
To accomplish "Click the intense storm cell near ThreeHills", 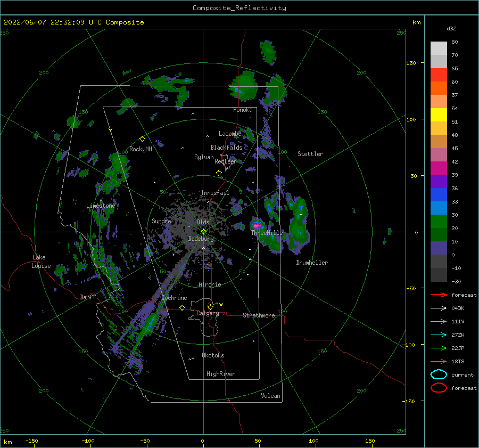I will (257, 226).
